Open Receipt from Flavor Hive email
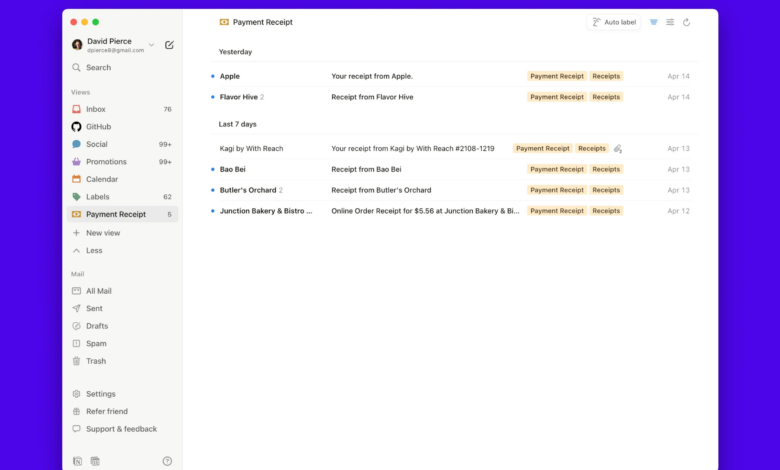Viewport: 780px width, 470px height. [454, 97]
